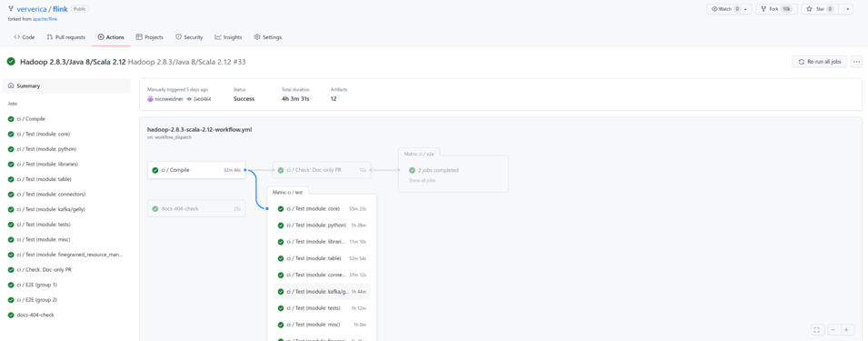Open the Code tab
Image resolution: width=868 pixels, height=341 pixels.
tap(25, 37)
